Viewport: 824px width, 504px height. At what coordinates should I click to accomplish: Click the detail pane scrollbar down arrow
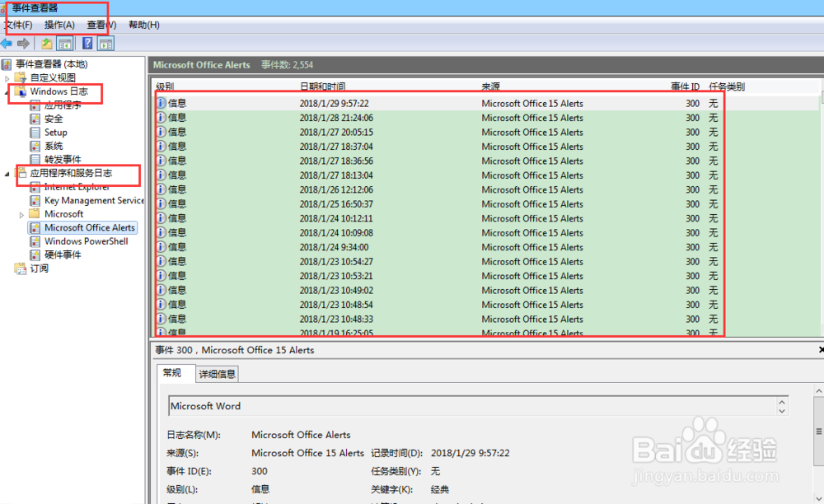(819, 497)
